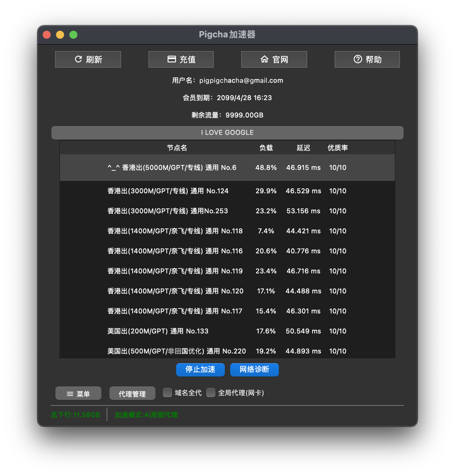Select the 通用 No.117 Hong Kong node

[x=227, y=311]
